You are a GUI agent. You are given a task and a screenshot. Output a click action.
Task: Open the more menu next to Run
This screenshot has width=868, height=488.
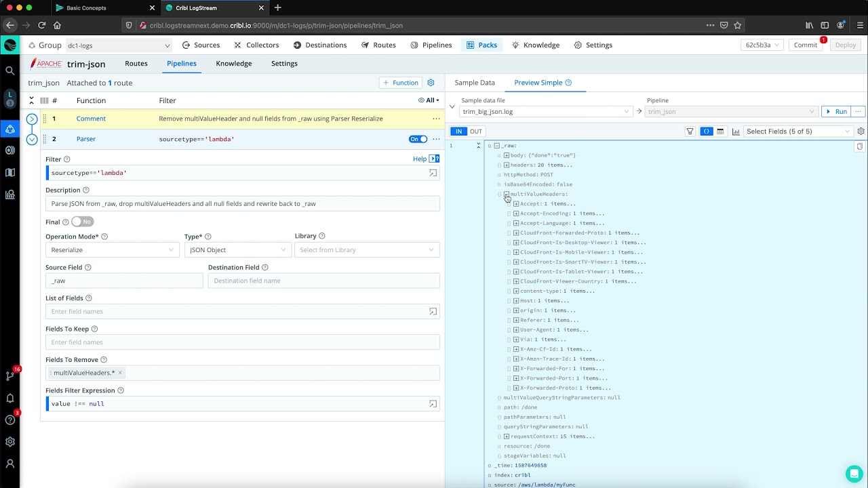pos(858,111)
